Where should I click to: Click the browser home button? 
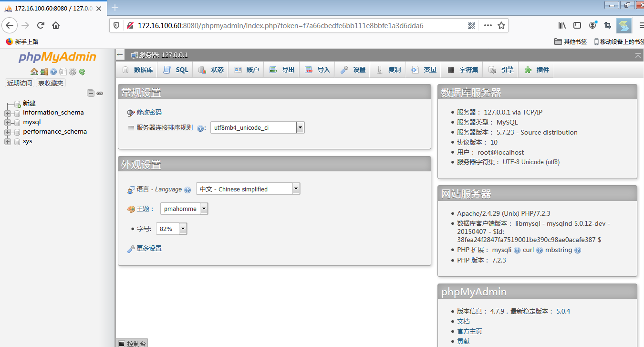pos(56,25)
